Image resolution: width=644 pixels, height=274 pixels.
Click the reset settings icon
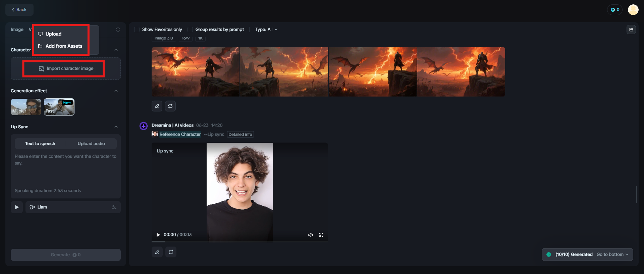118,30
